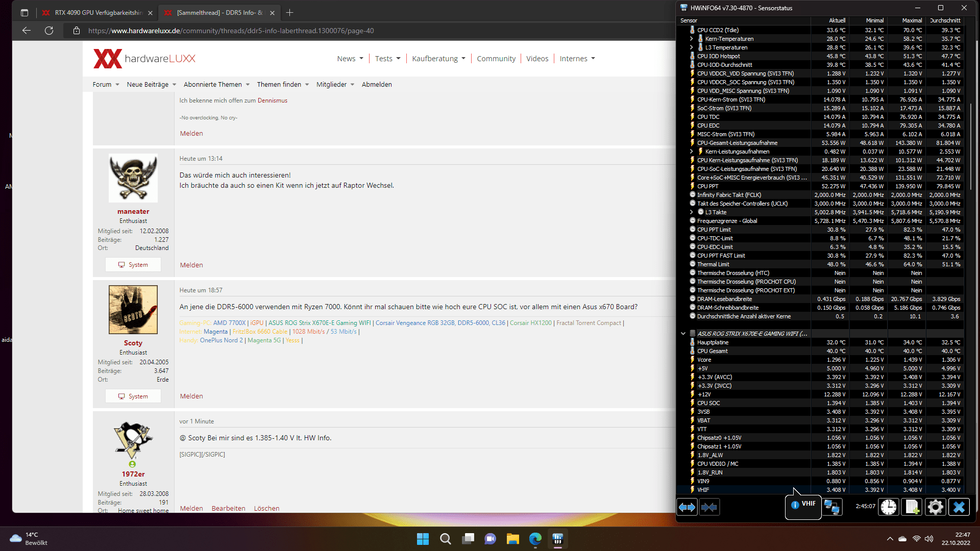This screenshot has width=980, height=551.
Task: Click Bearbeiten on the 1972er post
Action: (x=228, y=508)
